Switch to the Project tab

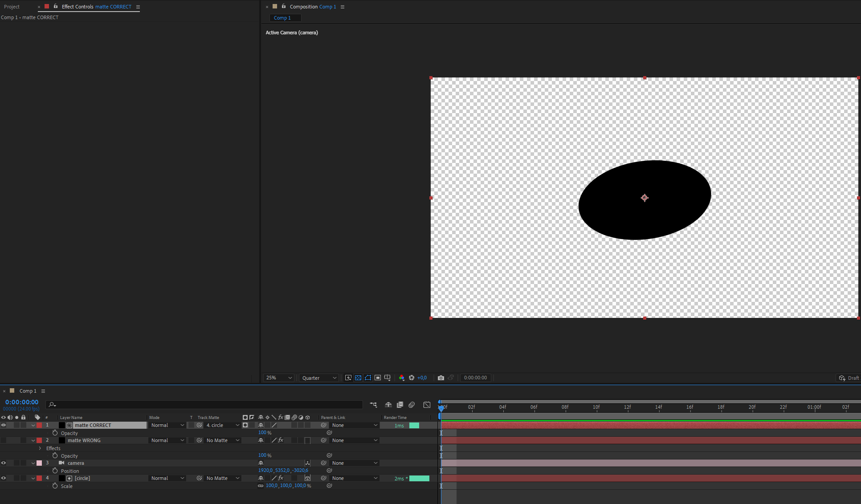[x=12, y=7]
